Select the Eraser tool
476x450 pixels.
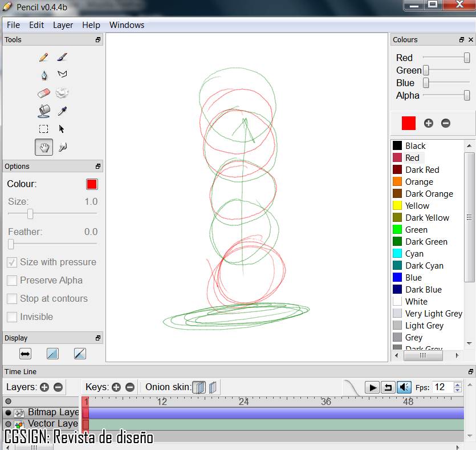coord(43,92)
